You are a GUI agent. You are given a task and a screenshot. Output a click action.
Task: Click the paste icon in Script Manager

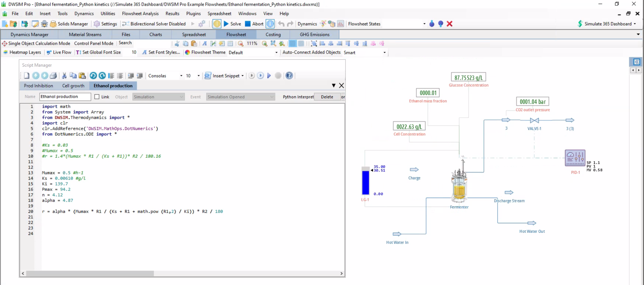coord(82,76)
